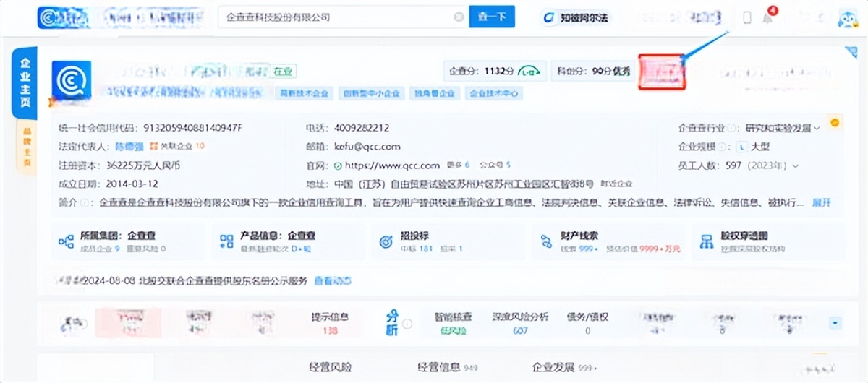Click the info icon next to 分析
This screenshot has width=868, height=383.
(x=408, y=323)
